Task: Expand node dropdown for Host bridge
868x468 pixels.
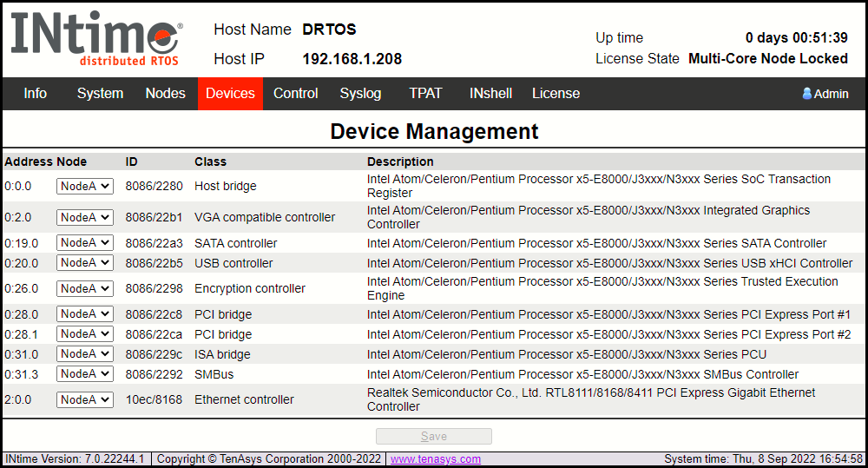Action: (85, 186)
